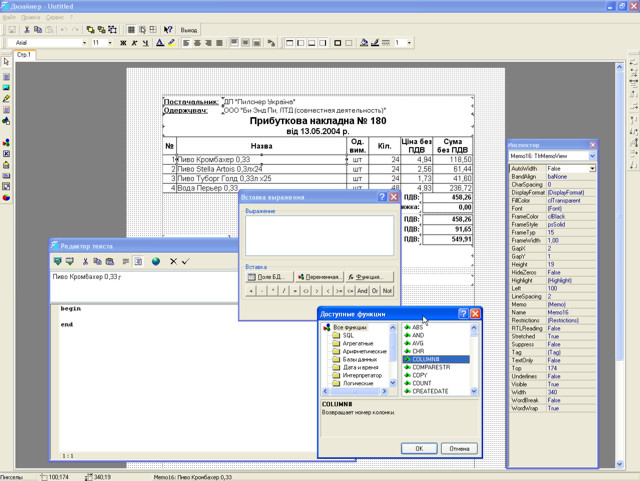The height and width of the screenshot is (481, 640).
Task: Confirm text with the checkmark icon
Action: [185, 261]
